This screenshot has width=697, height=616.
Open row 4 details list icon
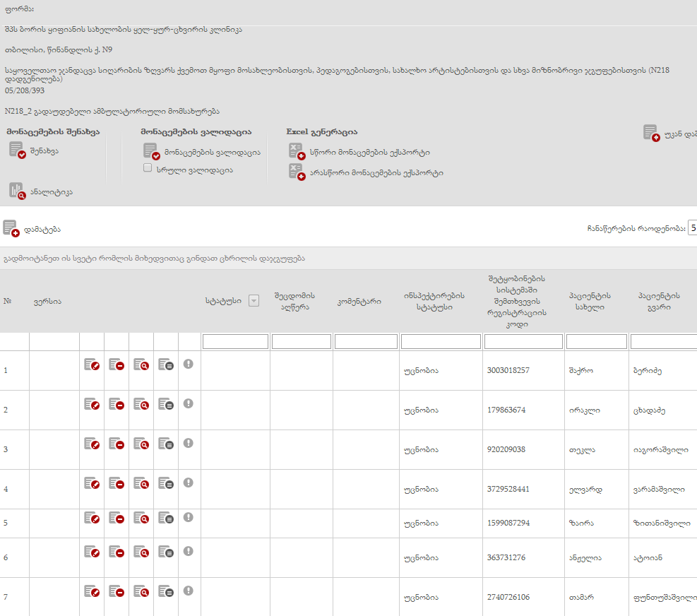click(x=165, y=483)
